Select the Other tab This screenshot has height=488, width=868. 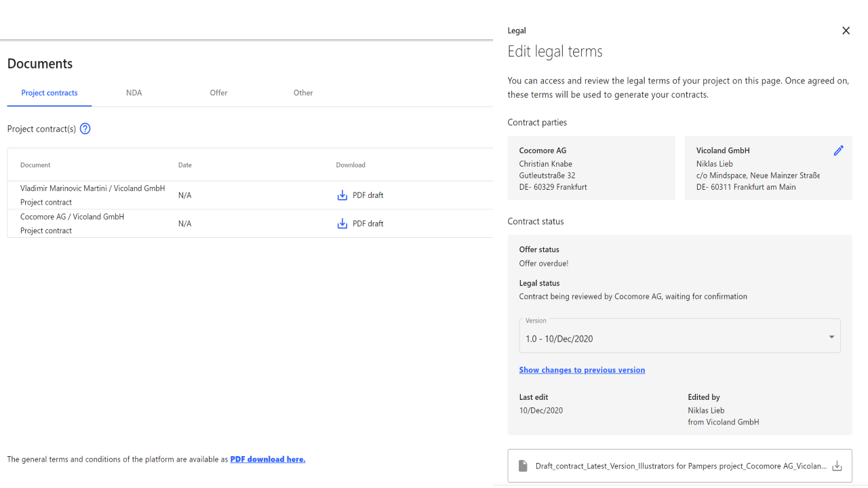pyautogui.click(x=303, y=93)
